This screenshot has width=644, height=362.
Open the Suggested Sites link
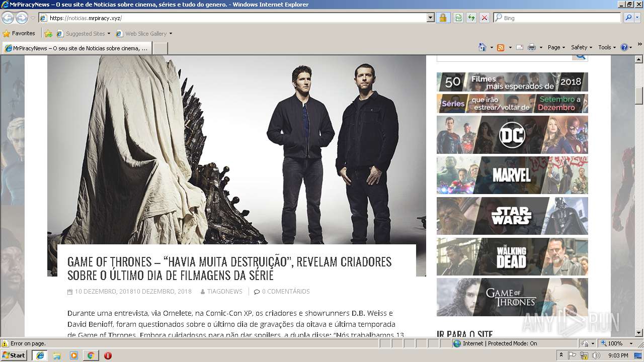click(83, 34)
